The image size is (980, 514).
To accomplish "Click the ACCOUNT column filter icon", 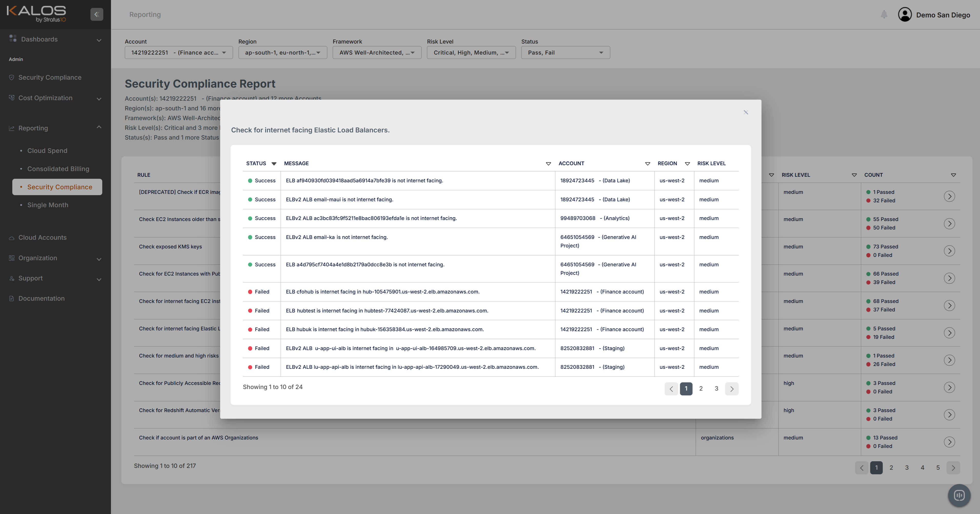I will [648, 164].
